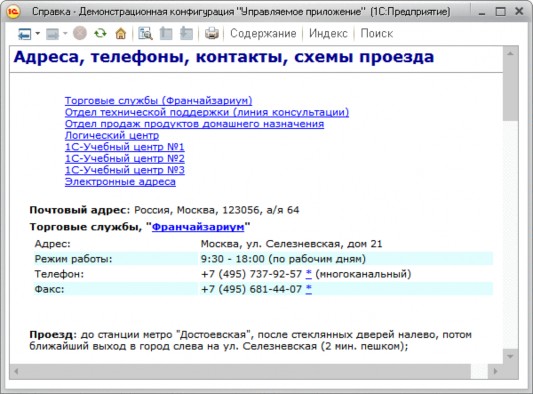The width and height of the screenshot is (533, 394).
Task: Go to help Home page icon
Action: click(121, 33)
